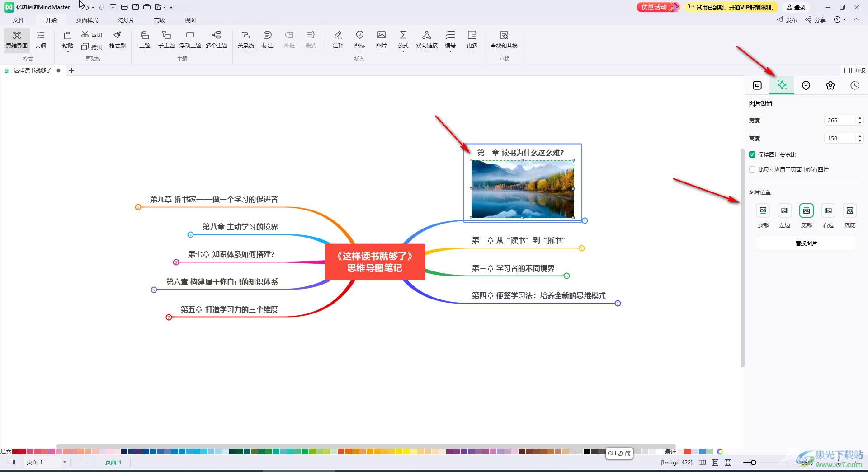Open the AI sparkle panel tab
Viewport: 868px width, 472px height.
782,85
